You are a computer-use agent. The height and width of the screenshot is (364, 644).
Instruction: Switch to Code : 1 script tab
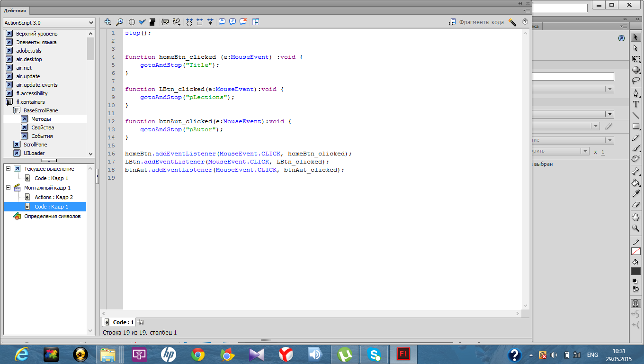(119, 322)
